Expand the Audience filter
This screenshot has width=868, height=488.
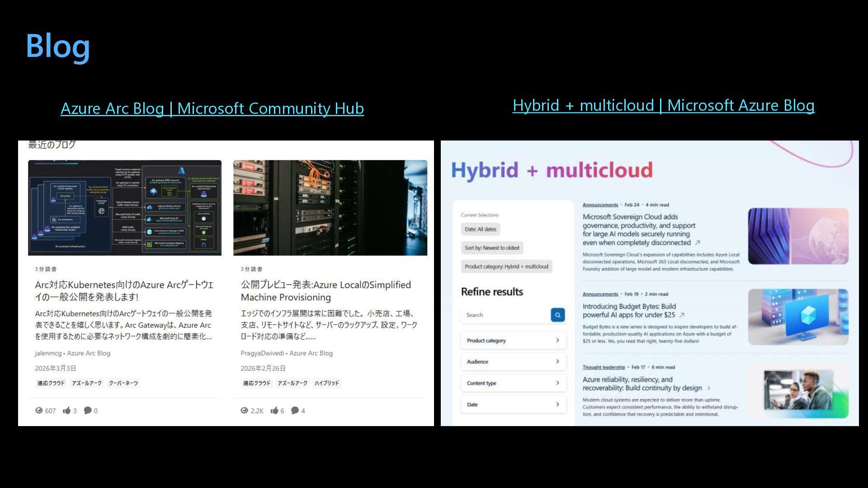click(513, 361)
